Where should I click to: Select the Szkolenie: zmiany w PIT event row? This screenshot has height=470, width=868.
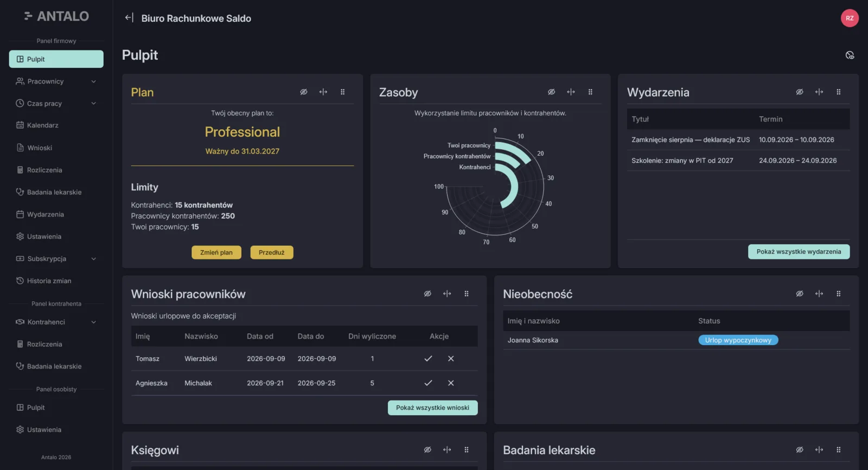[x=738, y=161]
